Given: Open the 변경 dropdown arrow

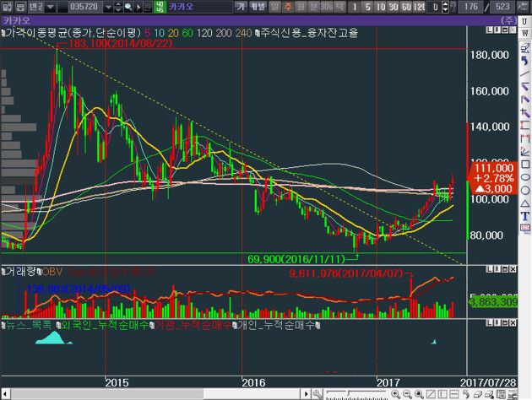Looking at the screenshot, I should (51, 7).
